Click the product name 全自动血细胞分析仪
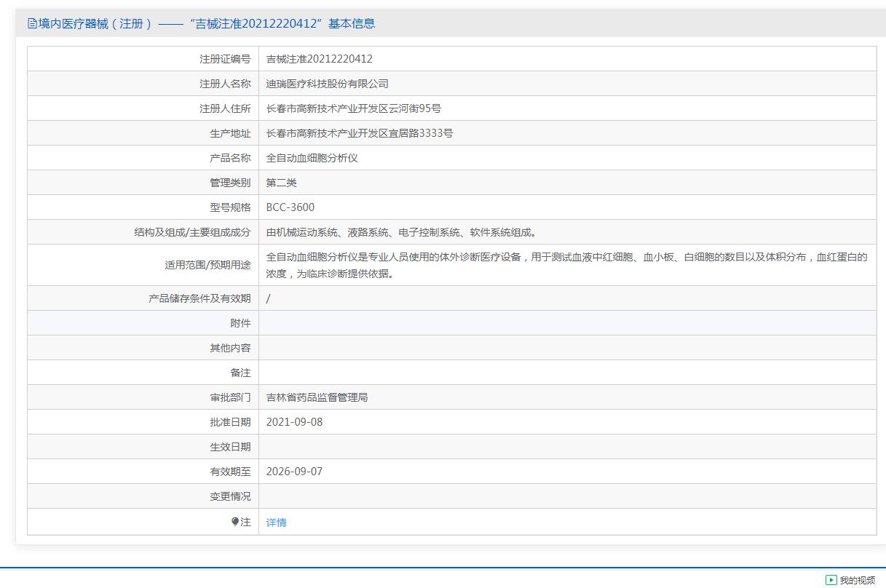886x588 pixels. (x=312, y=158)
